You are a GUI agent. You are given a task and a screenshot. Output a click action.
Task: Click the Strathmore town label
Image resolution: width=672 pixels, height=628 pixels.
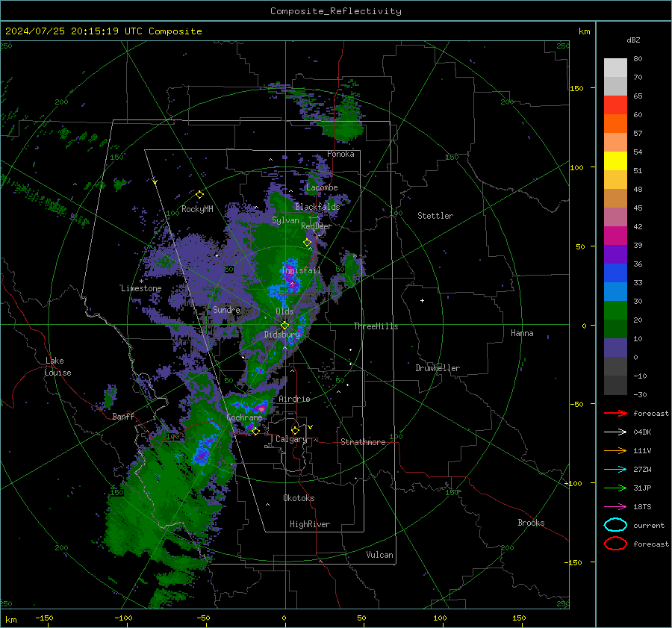(x=363, y=442)
